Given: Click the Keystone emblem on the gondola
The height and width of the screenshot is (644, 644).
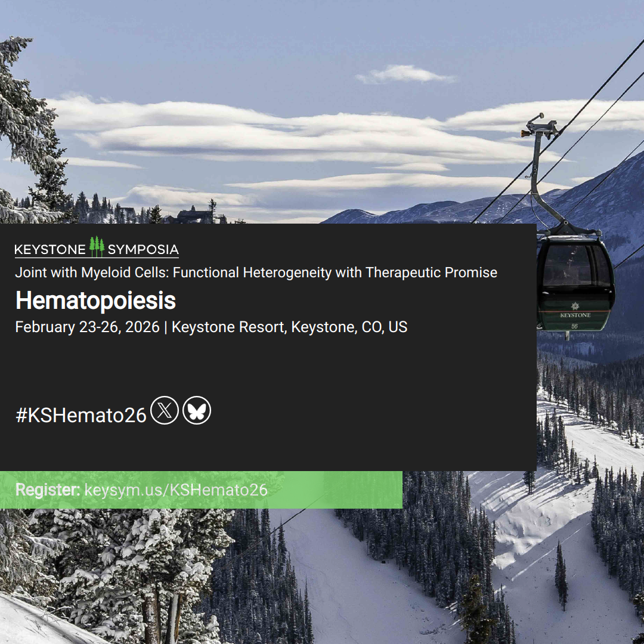Looking at the screenshot, I should click(575, 306).
